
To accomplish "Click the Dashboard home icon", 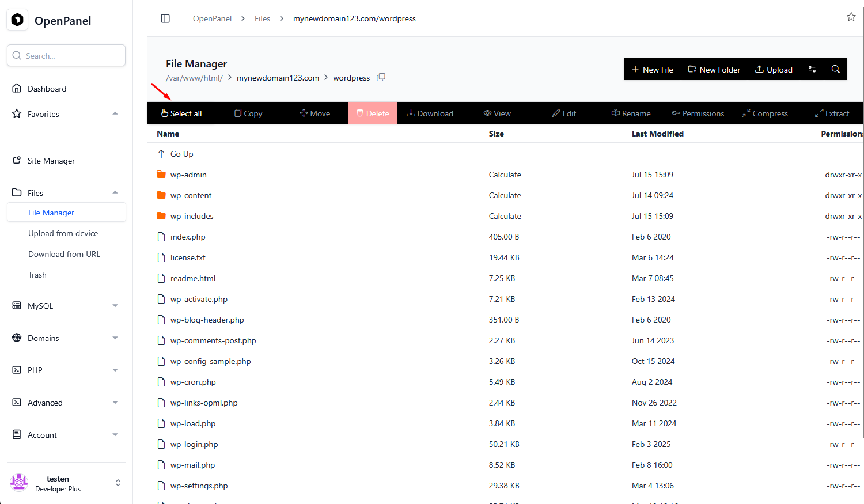I will tap(17, 88).
